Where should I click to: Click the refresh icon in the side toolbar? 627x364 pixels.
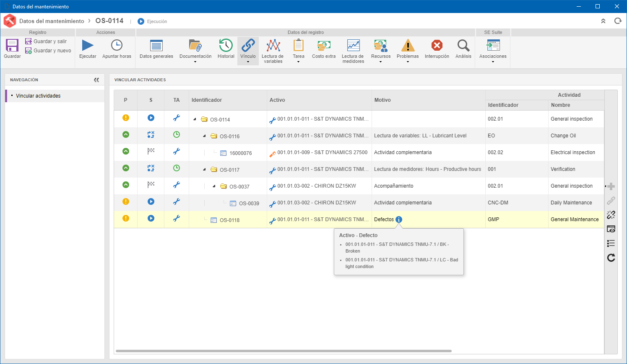point(611,258)
